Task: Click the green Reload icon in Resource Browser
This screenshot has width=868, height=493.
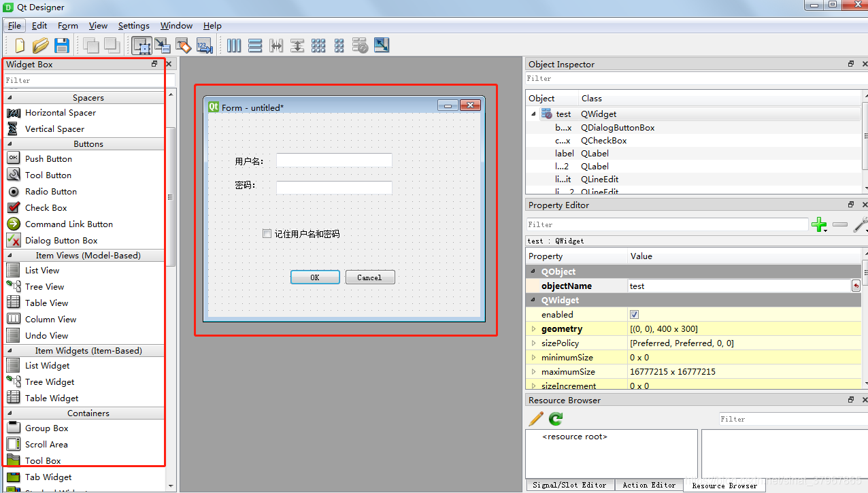Action: [x=556, y=419]
